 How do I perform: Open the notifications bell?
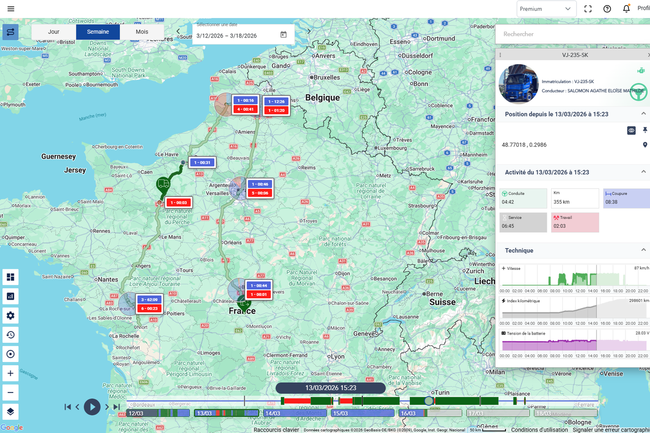(626, 9)
